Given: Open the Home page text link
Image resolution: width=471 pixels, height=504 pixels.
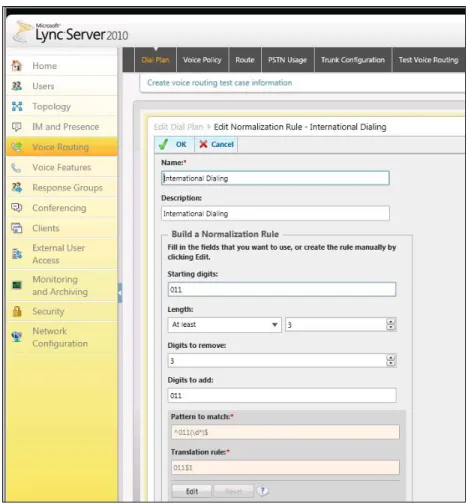Looking at the screenshot, I should 45,66.
